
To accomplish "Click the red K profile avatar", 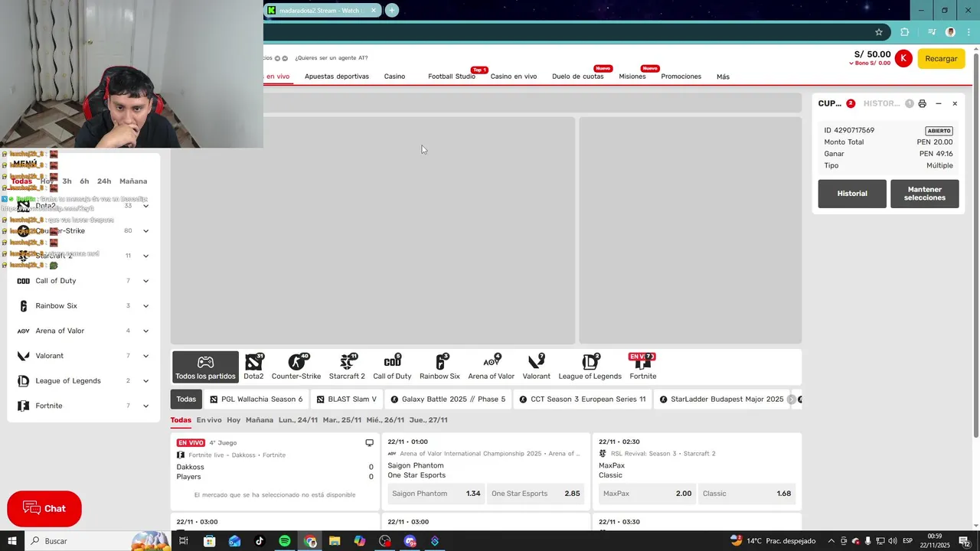I will click(903, 58).
